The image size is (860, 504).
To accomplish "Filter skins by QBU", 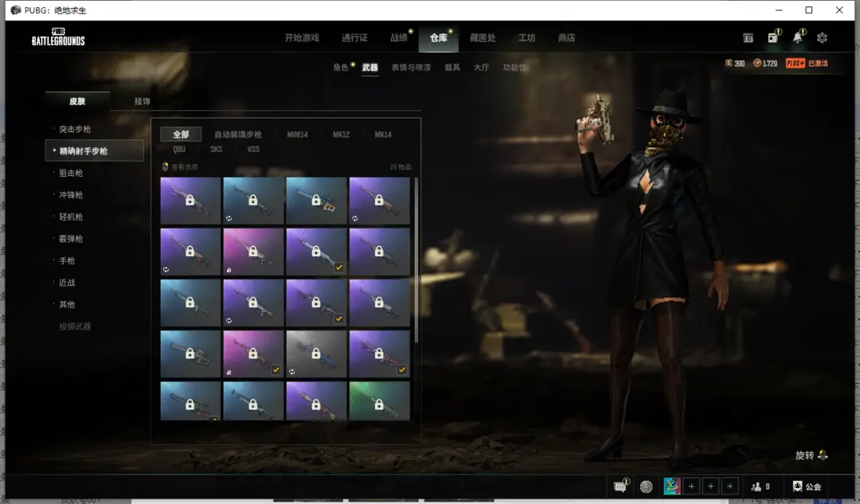I will tap(179, 149).
